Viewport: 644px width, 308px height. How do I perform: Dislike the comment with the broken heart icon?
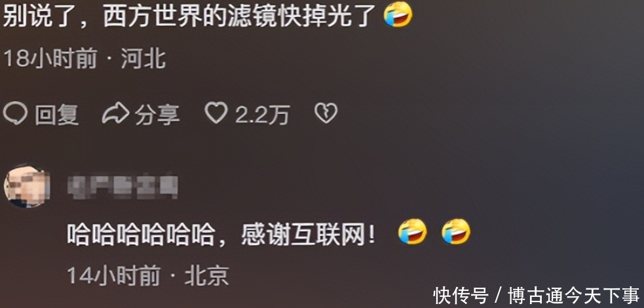[x=326, y=113]
